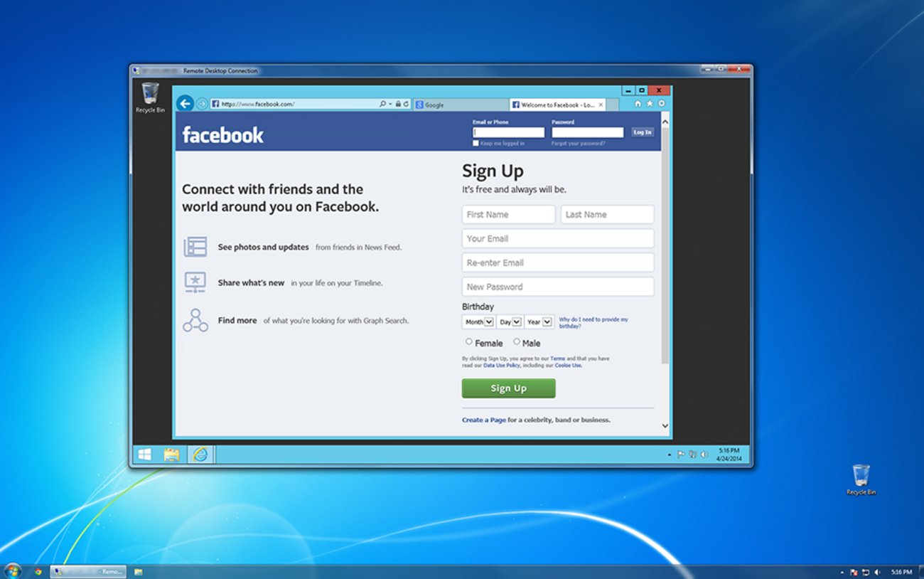The image size is (924, 579).
Task: Click the search magnifier in the address bar
Action: click(382, 104)
